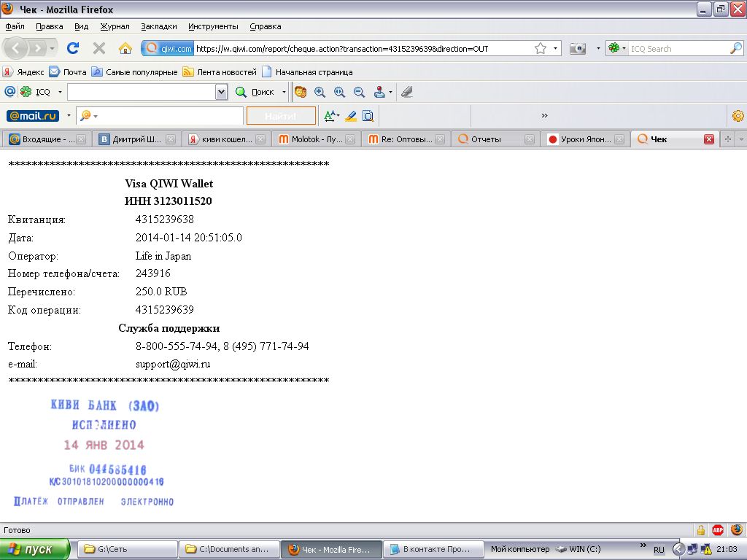Open the Журнал menu
This screenshot has height=560, width=747.
[x=115, y=27]
